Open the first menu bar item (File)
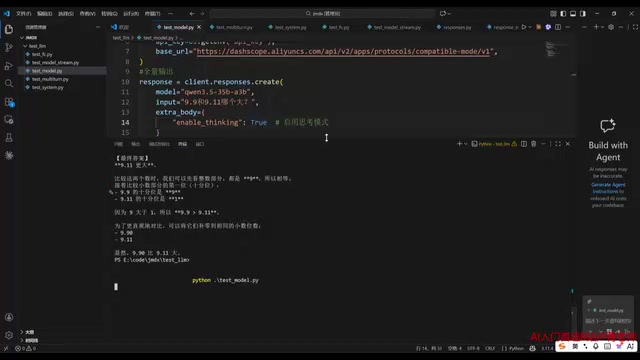The width and height of the screenshot is (640, 360). point(23,13)
